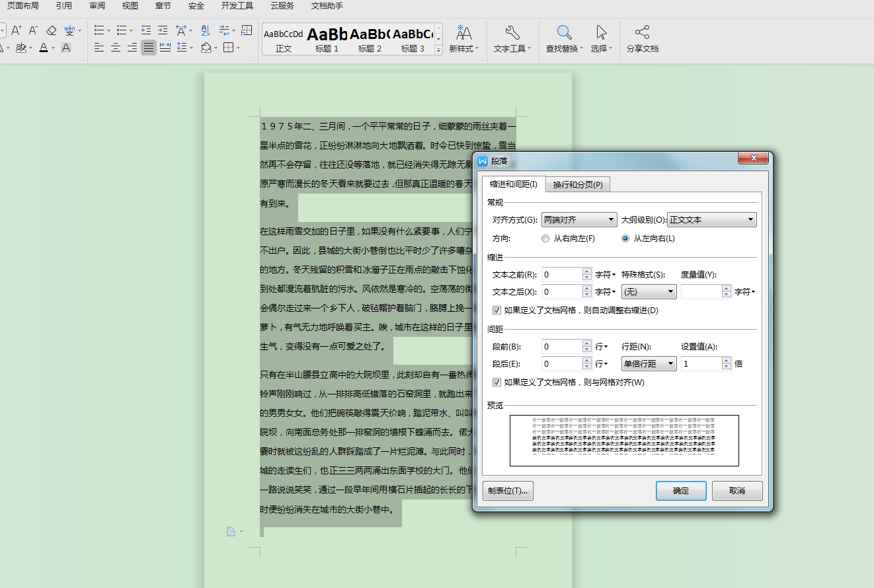
Task: Pick the font color A swatch
Action: pyautogui.click(x=44, y=48)
